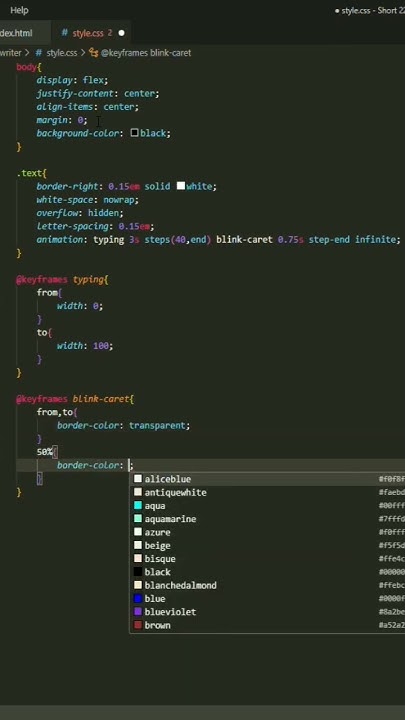The width and height of the screenshot is (405, 720).
Task: Select aquamarine from suggestions
Action: pyautogui.click(x=267, y=519)
